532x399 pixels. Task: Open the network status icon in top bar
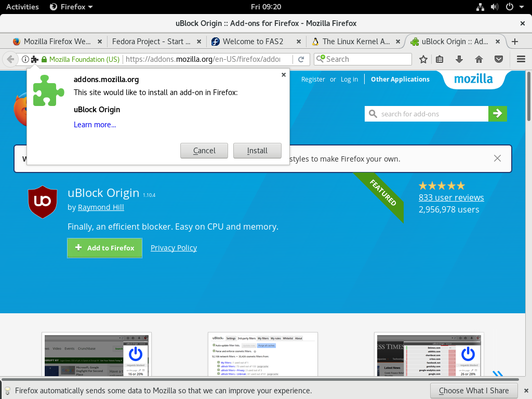tap(480, 7)
